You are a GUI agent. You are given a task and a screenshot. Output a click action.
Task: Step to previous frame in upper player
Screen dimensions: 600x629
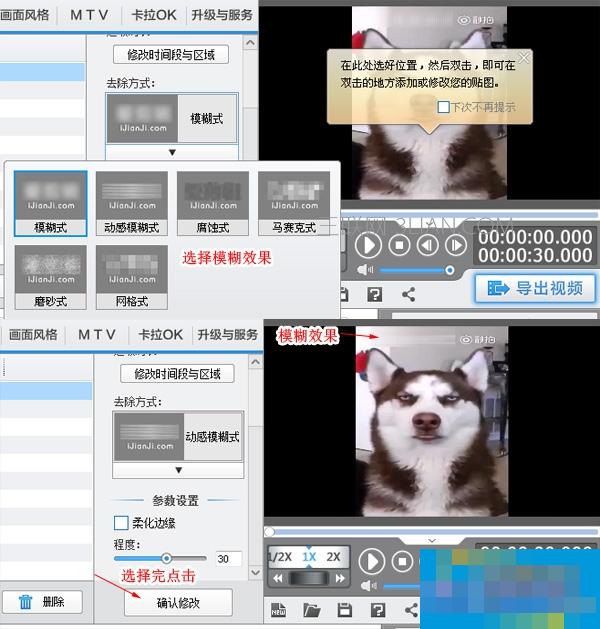tap(428, 245)
